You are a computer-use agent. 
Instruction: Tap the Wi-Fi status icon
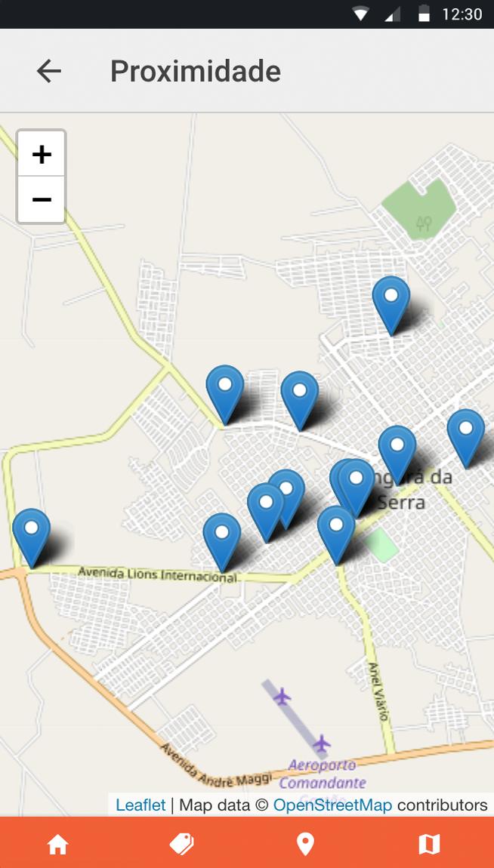[360, 14]
